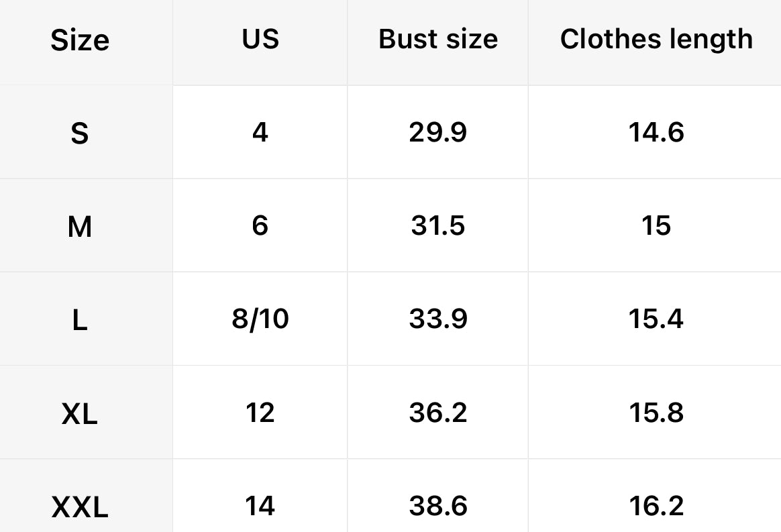
Task: Click US size 8/10 cell
Action: tap(260, 319)
